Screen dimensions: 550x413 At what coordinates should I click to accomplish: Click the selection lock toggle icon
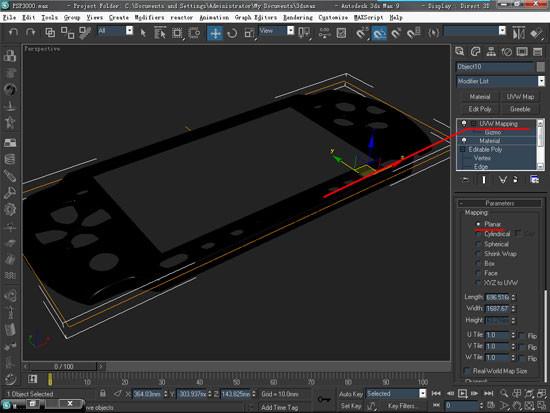point(102,393)
